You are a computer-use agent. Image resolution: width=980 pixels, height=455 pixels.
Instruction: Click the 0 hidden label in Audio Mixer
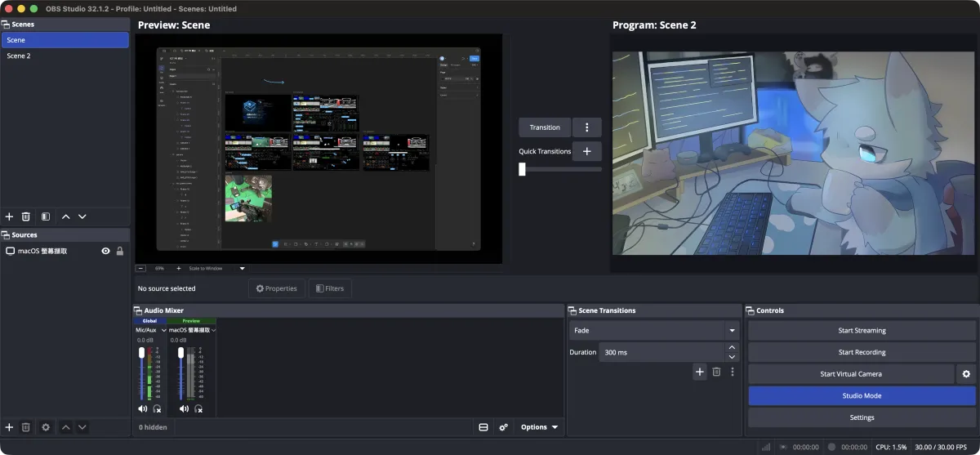(153, 427)
